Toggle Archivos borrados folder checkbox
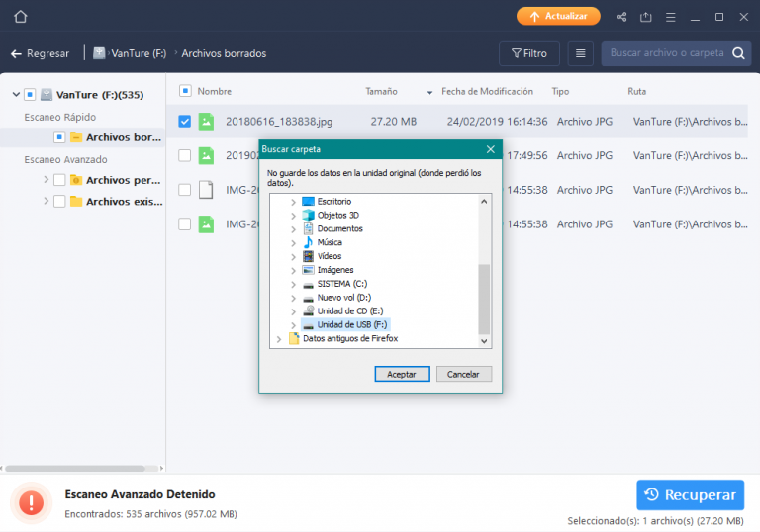Viewport: 760px width, 532px height. pos(59,137)
